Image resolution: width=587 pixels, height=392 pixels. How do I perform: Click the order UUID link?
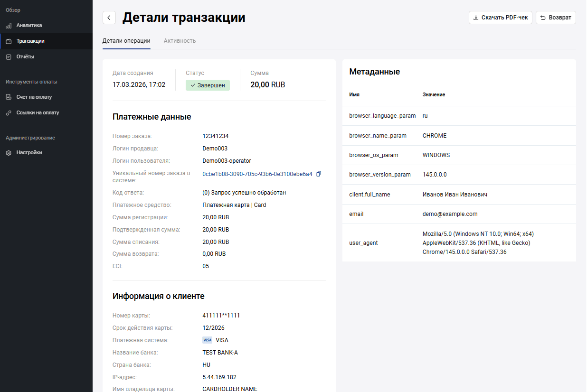257,174
